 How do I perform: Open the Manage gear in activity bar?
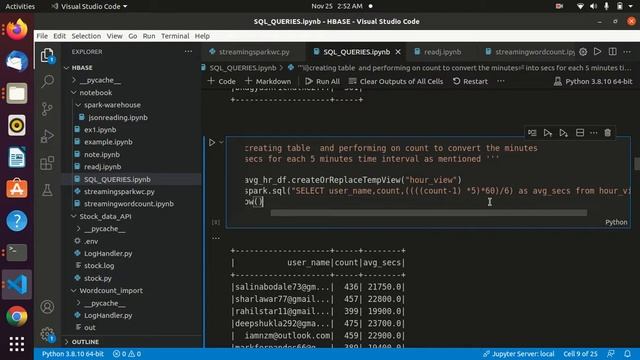[47, 334]
